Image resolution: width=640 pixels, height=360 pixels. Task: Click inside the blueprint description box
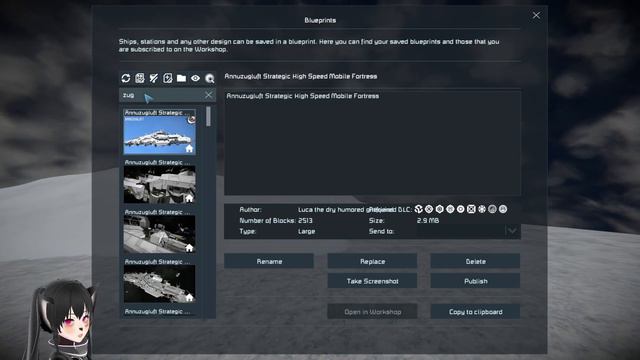(x=372, y=143)
